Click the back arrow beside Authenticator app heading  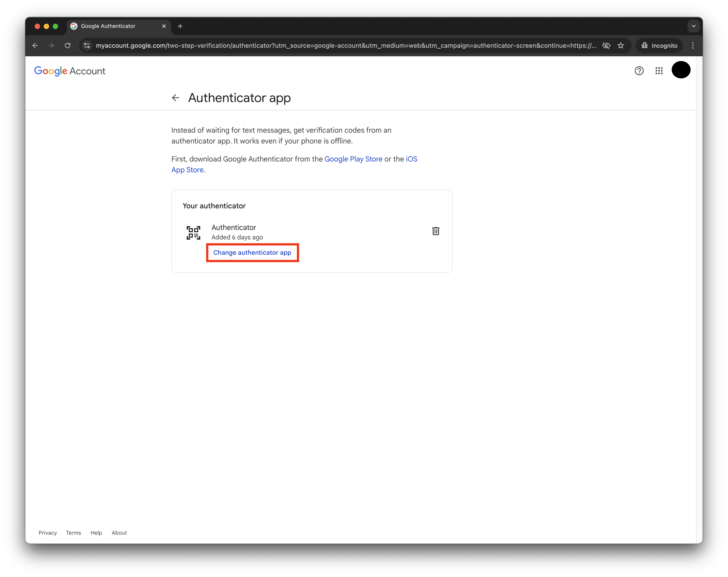tap(175, 98)
